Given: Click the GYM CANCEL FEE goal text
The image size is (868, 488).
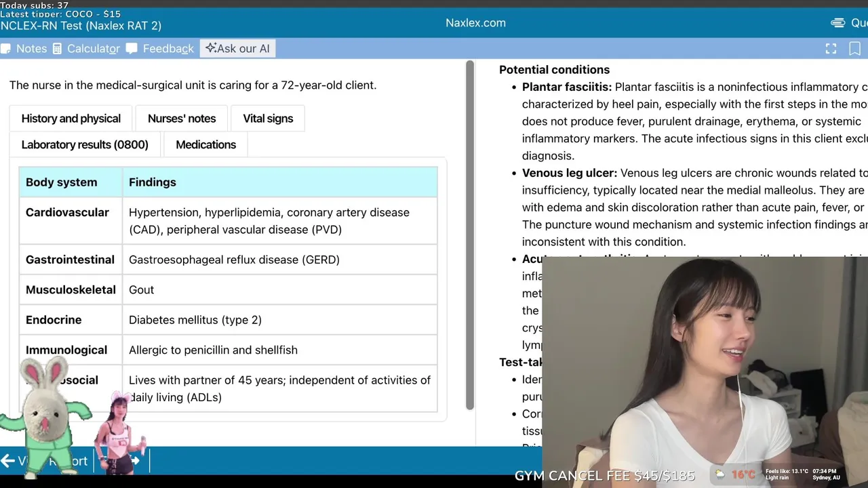Looking at the screenshot, I should tap(605, 475).
